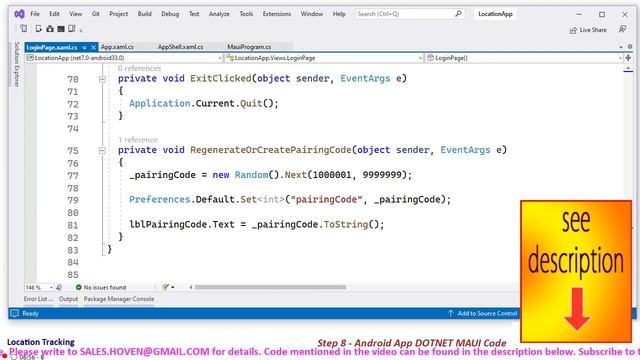Open the Output panel tab
640x360 pixels.
point(68,299)
